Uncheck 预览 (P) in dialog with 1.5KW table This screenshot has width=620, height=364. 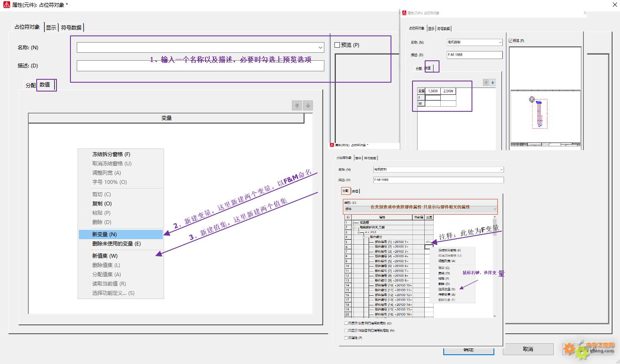tap(511, 41)
